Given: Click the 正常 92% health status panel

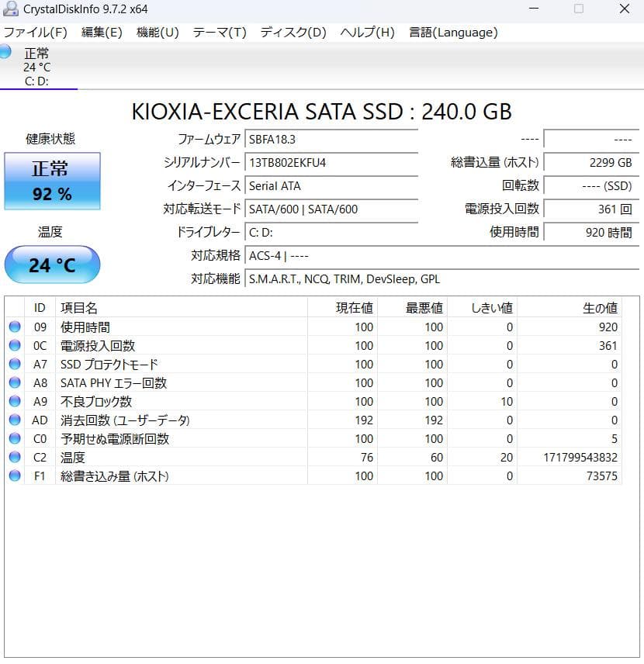Looking at the screenshot, I should coord(52,181).
